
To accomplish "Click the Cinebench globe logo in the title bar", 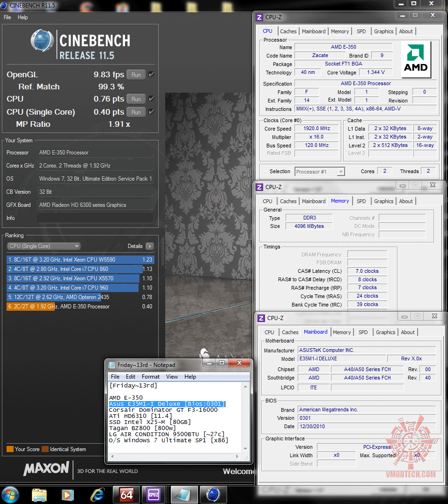I will click(x=4, y=5).
